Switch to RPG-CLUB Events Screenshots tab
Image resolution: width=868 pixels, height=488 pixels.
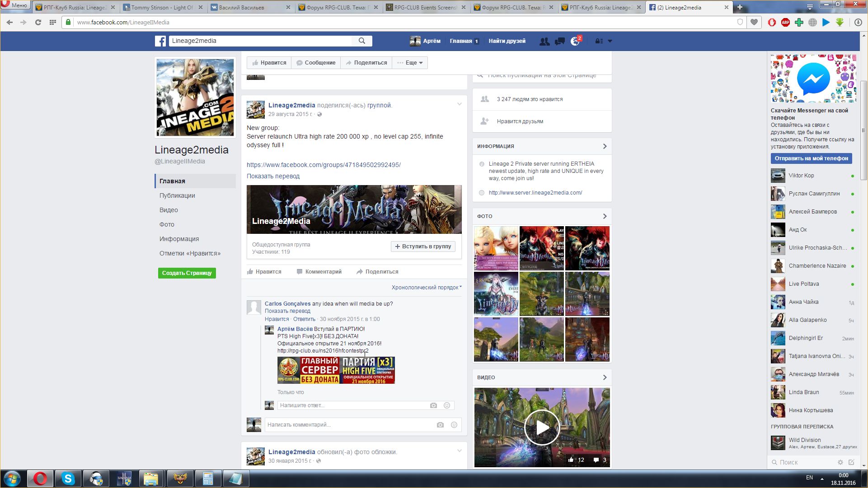point(426,7)
